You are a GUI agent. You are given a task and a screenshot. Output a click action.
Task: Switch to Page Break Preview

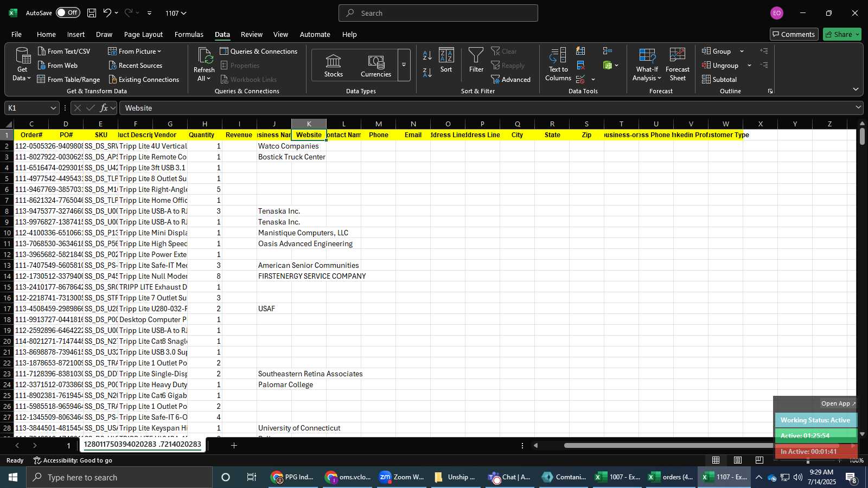coord(759,460)
